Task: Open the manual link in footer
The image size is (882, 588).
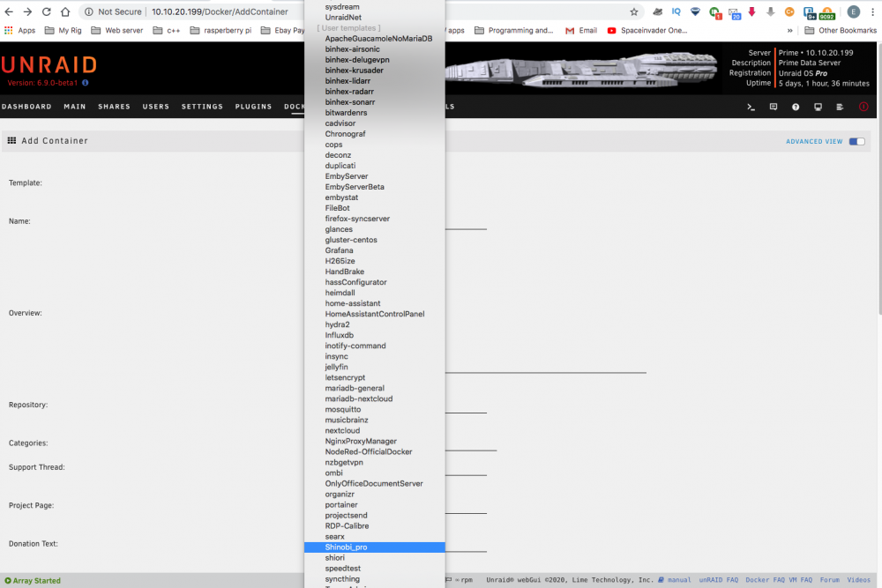Action: point(678,579)
